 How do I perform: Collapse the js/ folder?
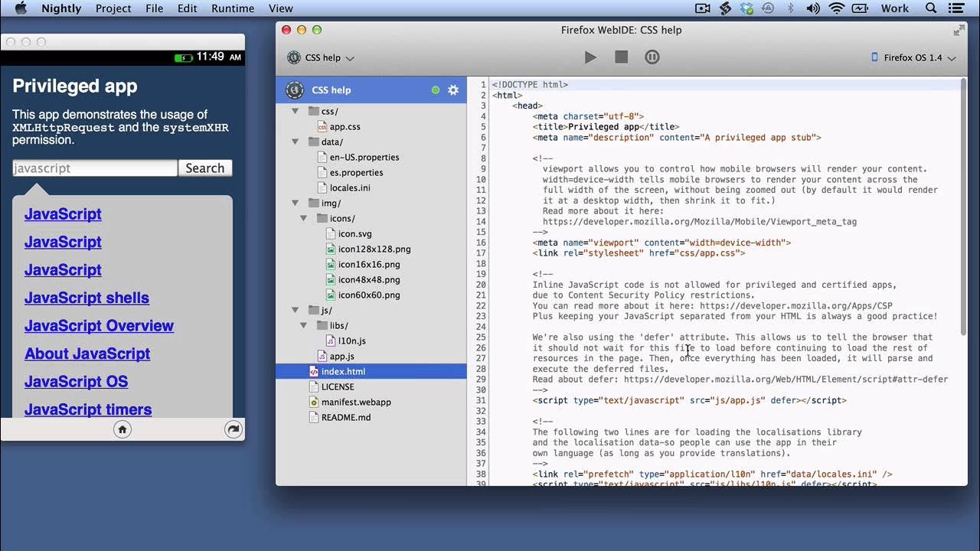[x=296, y=311]
